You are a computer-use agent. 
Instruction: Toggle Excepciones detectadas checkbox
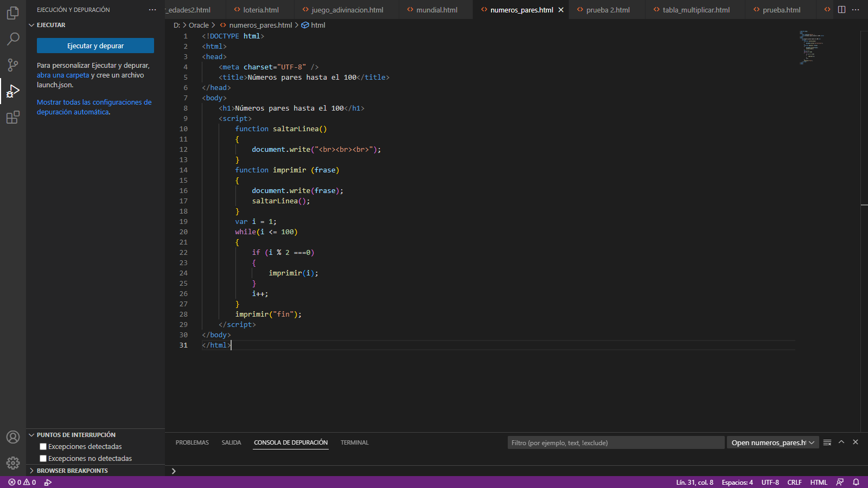click(43, 446)
